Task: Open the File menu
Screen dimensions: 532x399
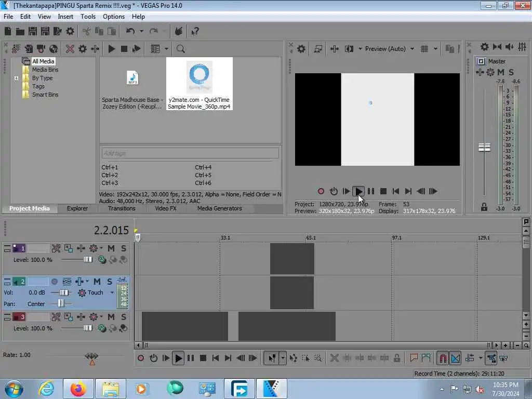Action: point(8,16)
